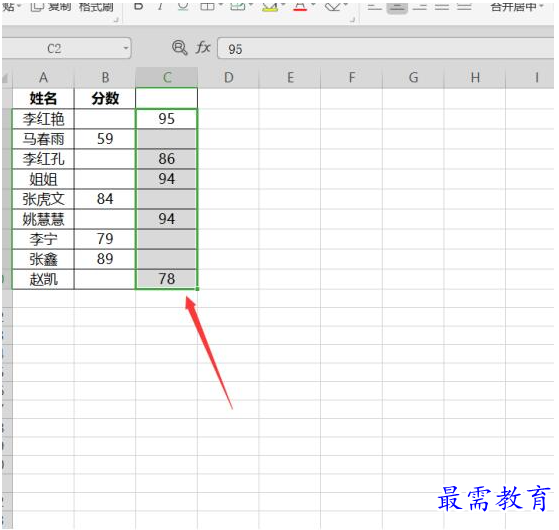
Task: Select the cell containing 李宁
Action: [43, 238]
